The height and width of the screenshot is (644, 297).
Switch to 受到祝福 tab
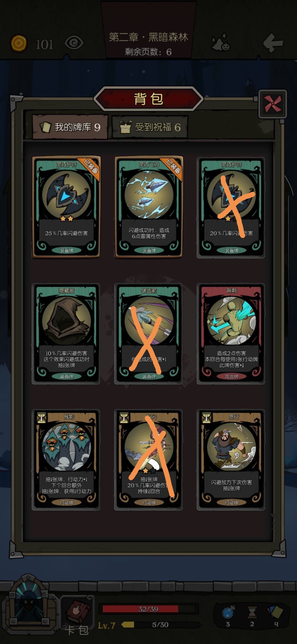[x=150, y=127]
